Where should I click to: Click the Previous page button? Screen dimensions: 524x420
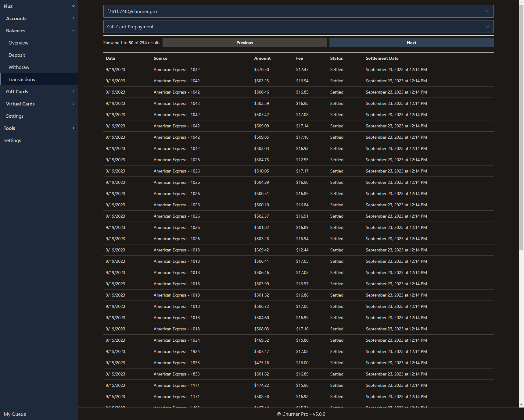tap(245, 43)
